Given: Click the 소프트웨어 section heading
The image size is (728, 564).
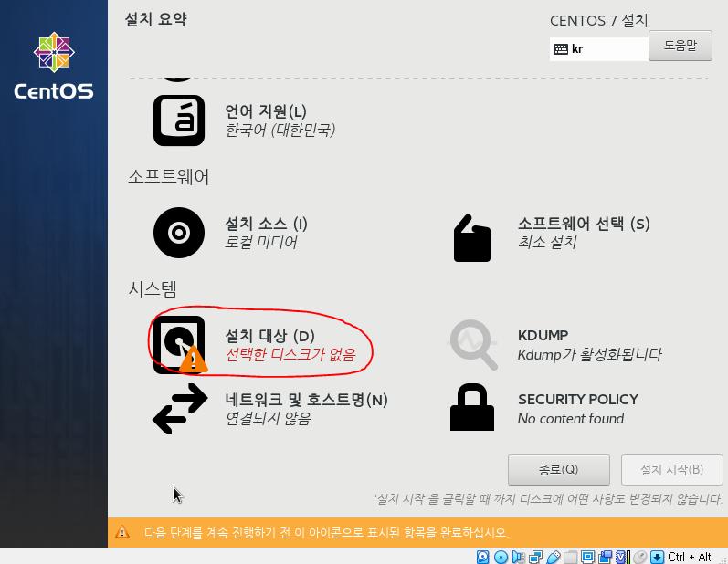Looking at the screenshot, I should pos(169,177).
